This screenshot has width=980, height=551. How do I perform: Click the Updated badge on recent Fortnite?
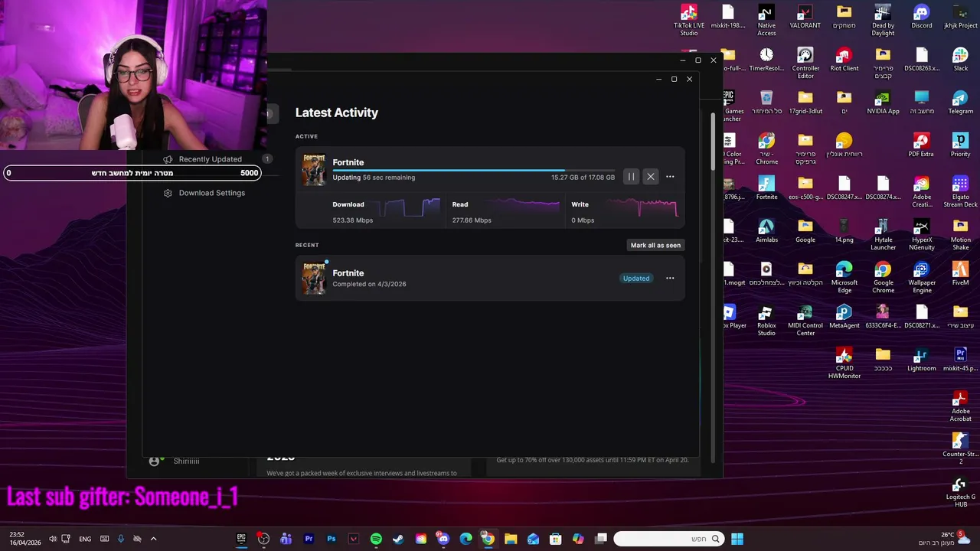[635, 279]
